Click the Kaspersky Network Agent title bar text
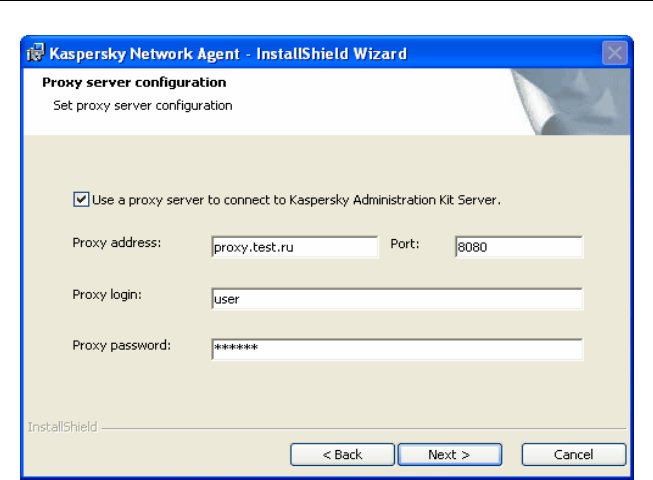653x480 pixels. (x=228, y=53)
